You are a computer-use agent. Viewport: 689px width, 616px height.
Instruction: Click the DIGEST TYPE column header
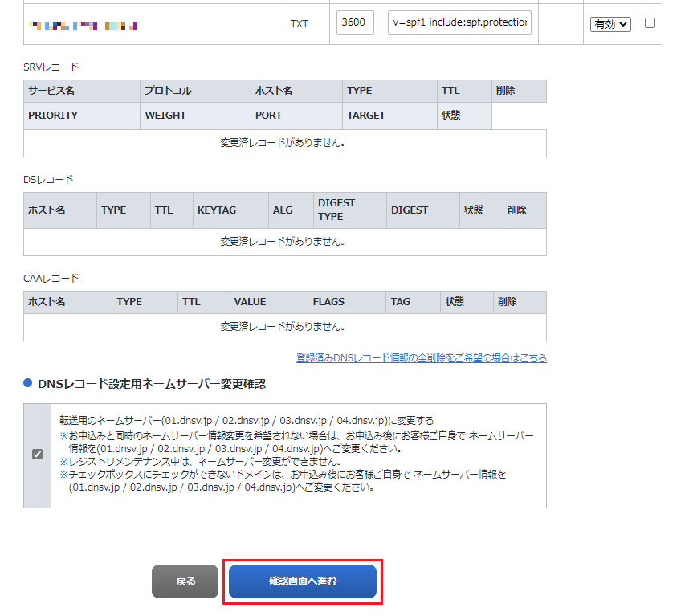point(336,210)
